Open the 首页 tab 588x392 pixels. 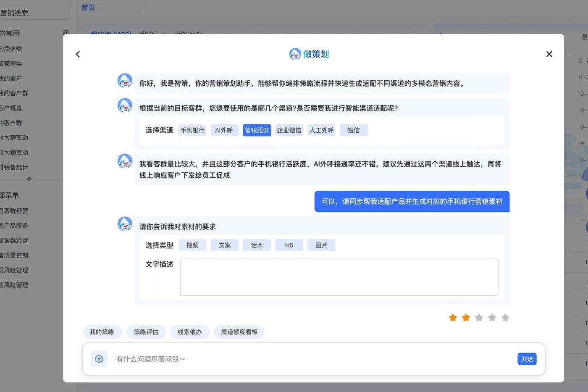88,8
